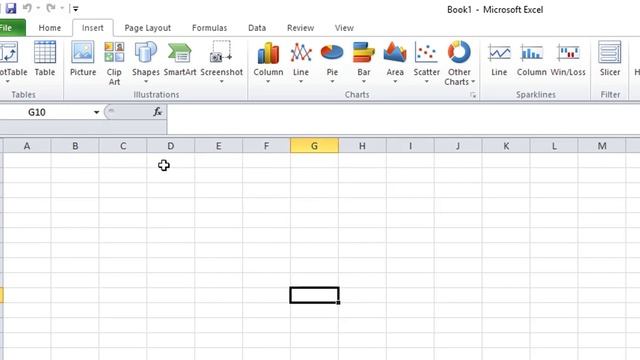Insert a Picture from file
The width and height of the screenshot is (640, 360).
coord(83,58)
